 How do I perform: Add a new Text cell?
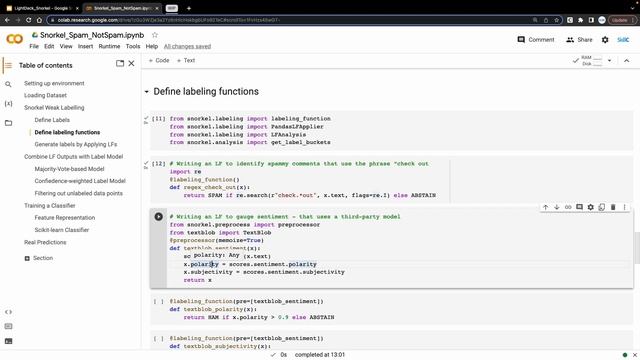click(x=186, y=60)
